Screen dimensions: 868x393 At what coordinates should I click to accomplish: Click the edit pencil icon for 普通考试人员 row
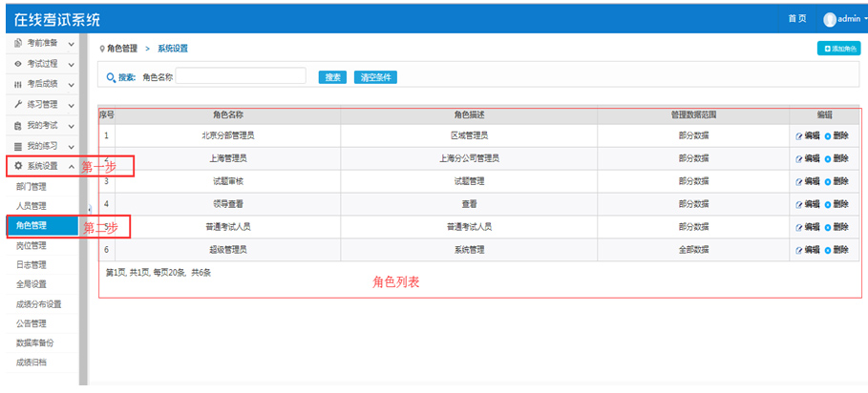[798, 227]
